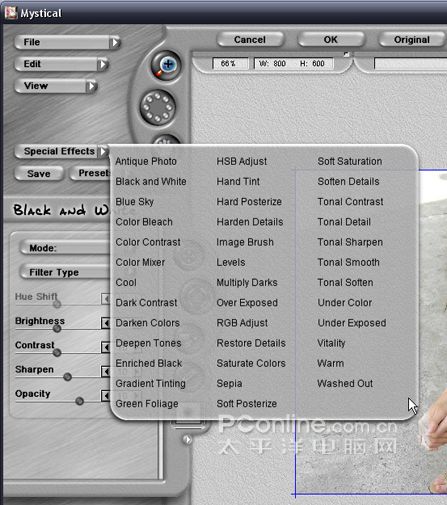
Task: Click the Cancel button
Action: [x=250, y=40]
